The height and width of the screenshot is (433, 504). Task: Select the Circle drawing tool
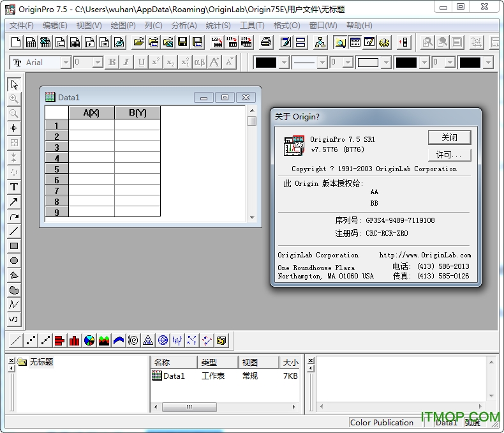[14, 261]
